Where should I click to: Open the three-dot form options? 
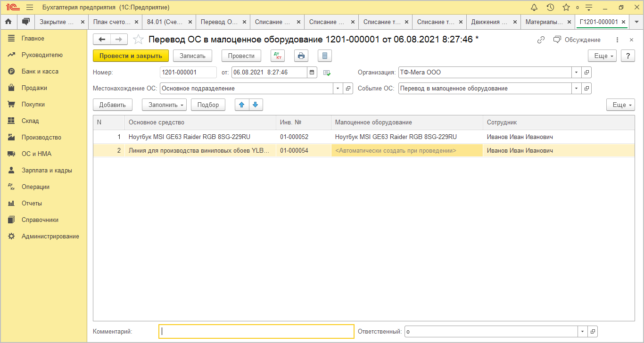pos(617,40)
